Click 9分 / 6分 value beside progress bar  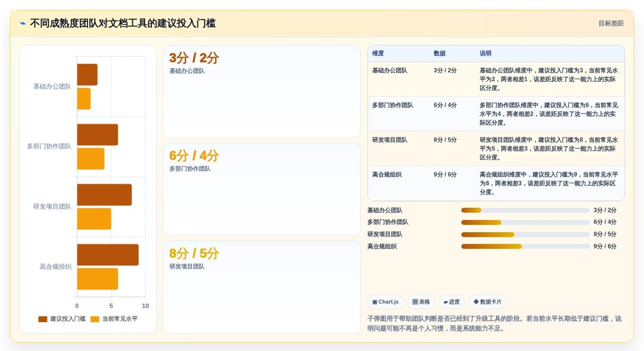[605, 246]
